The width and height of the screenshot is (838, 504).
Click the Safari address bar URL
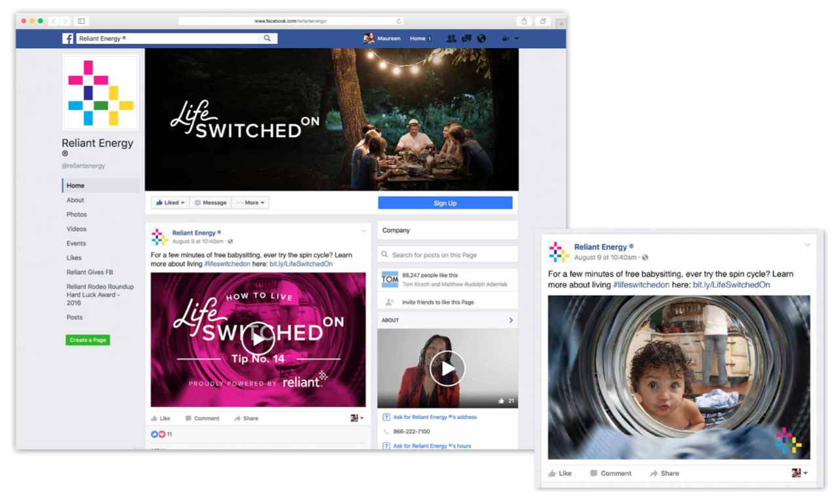point(290,21)
